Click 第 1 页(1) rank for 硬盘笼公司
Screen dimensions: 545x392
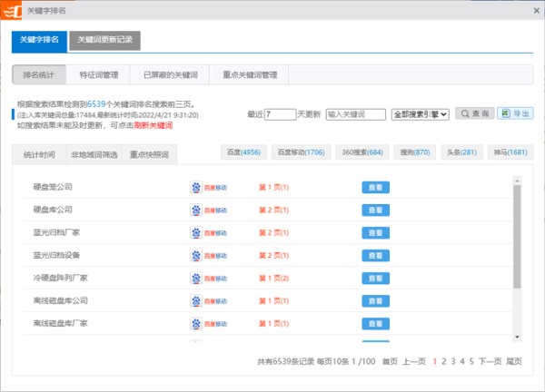click(274, 187)
